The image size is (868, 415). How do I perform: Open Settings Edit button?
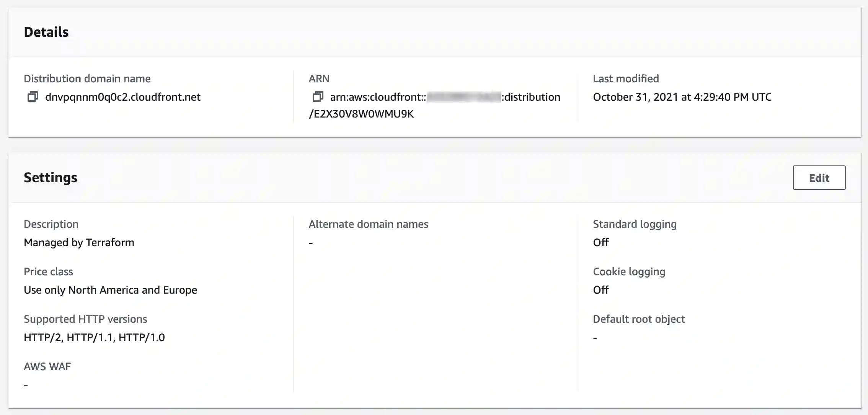pos(819,178)
